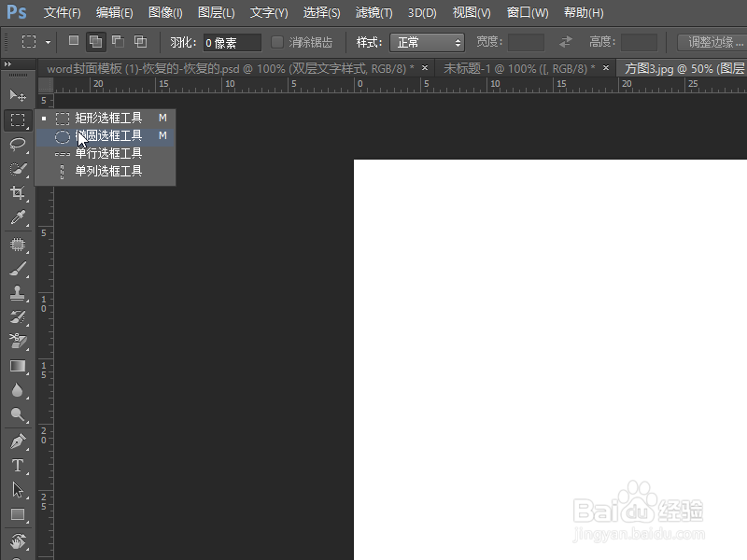Choose 矩形选框工具 from the flyout

(x=106, y=118)
